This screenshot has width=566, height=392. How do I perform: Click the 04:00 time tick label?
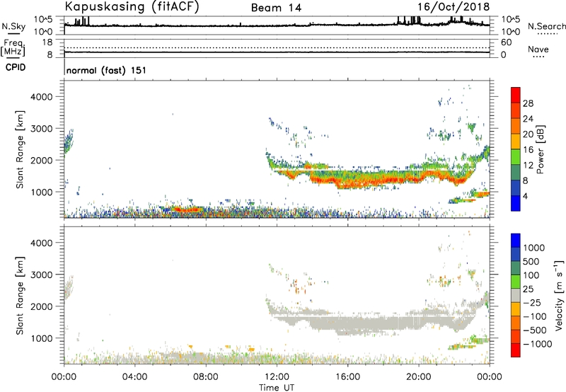click(135, 377)
